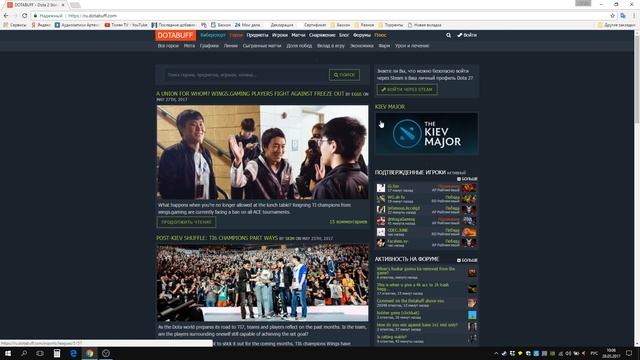Image resolution: width=640 pixels, height=360 pixels.
Task: Click the green ПОИСК search button
Action: click(x=344, y=75)
